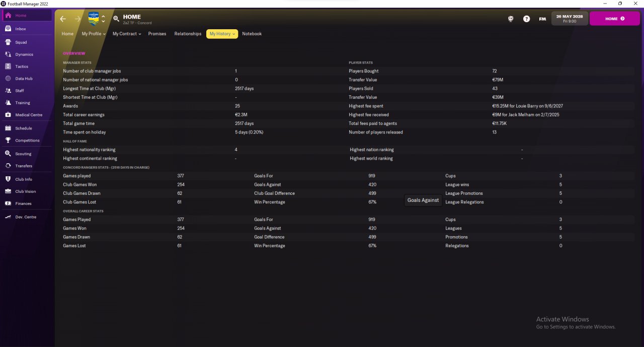
Task: Click the Concord Rangers club badge
Action: pyautogui.click(x=94, y=19)
